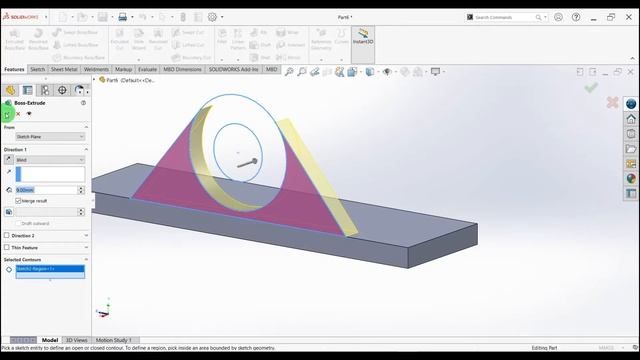The height and width of the screenshot is (360, 640).
Task: Open the SOLIDWORKS logo menu arrow
Action: [x=46, y=17]
